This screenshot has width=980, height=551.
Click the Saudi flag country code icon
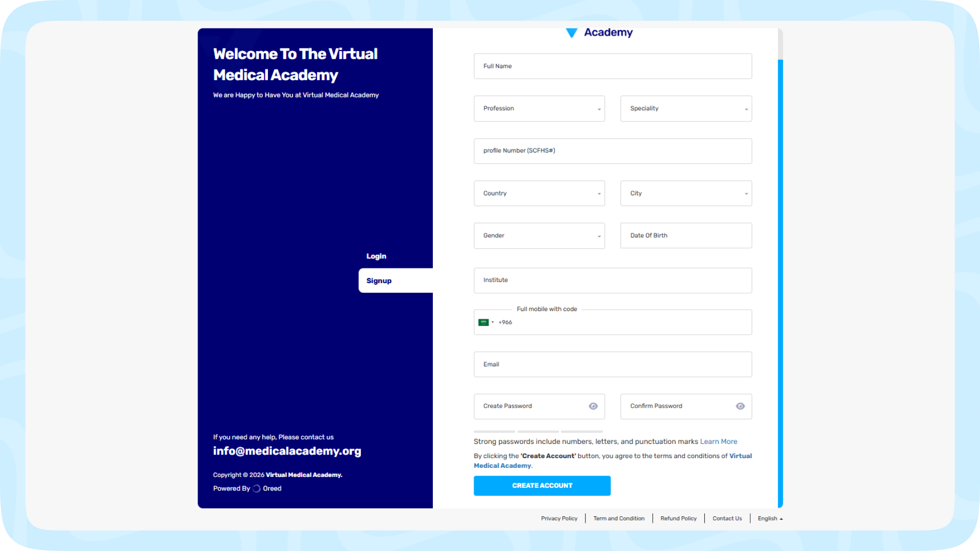point(483,322)
